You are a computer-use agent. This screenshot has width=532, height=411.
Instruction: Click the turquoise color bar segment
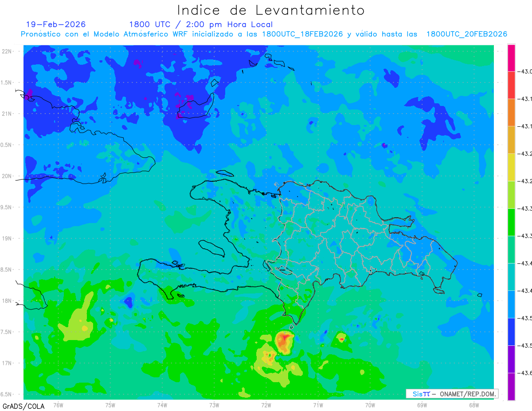511,277
